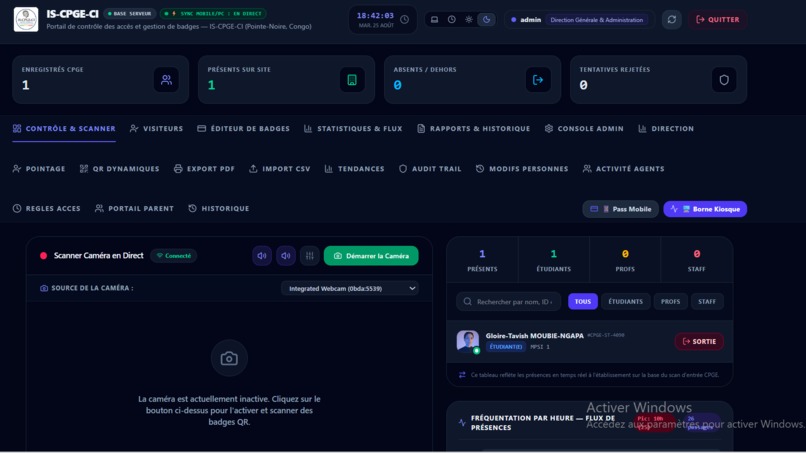Image resolution: width=806 pixels, height=453 pixels.
Task: Click the IS-CPGE-CI school logo
Action: [x=26, y=20]
